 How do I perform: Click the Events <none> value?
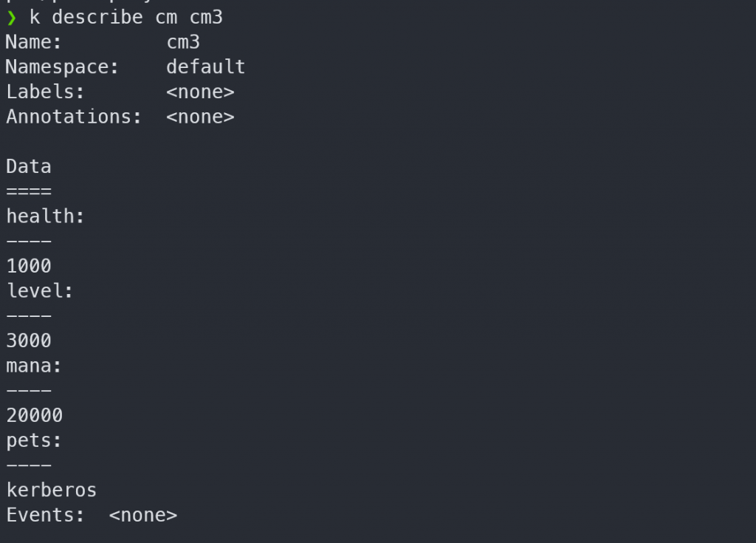click(143, 516)
